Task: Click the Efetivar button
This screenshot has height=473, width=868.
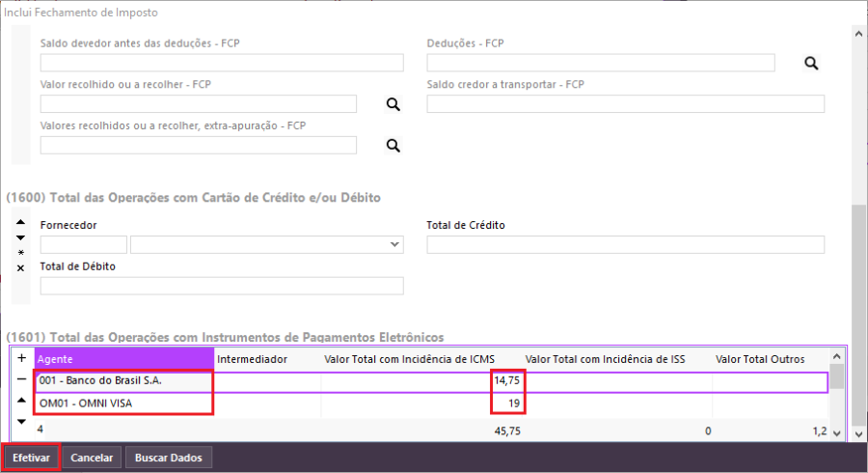Action: tap(31, 458)
